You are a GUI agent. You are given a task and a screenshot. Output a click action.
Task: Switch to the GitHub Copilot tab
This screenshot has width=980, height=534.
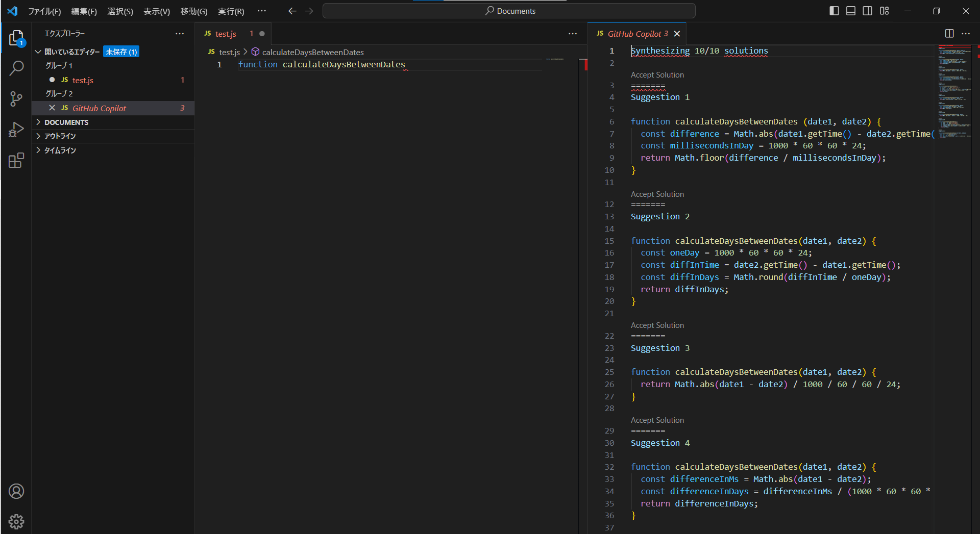pyautogui.click(x=638, y=34)
